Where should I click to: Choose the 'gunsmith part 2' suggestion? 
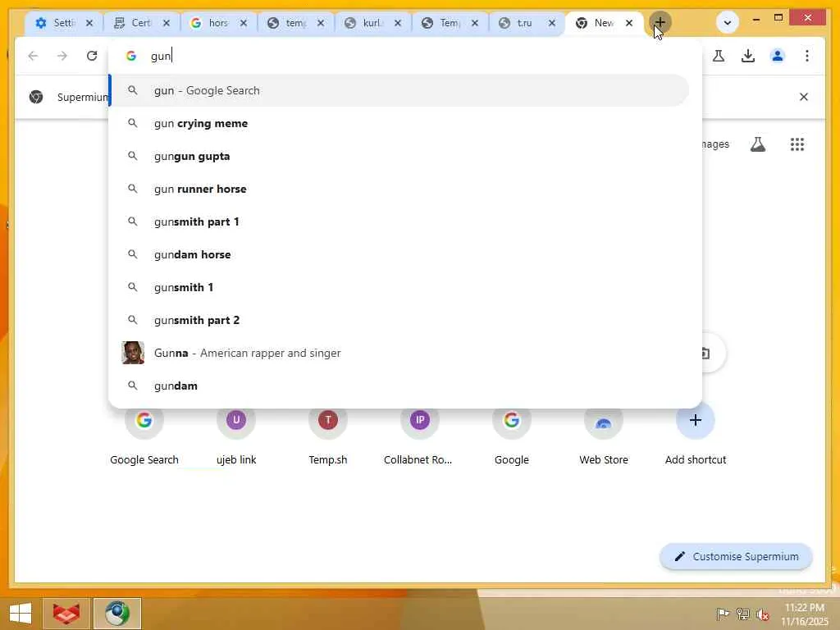coord(399,320)
